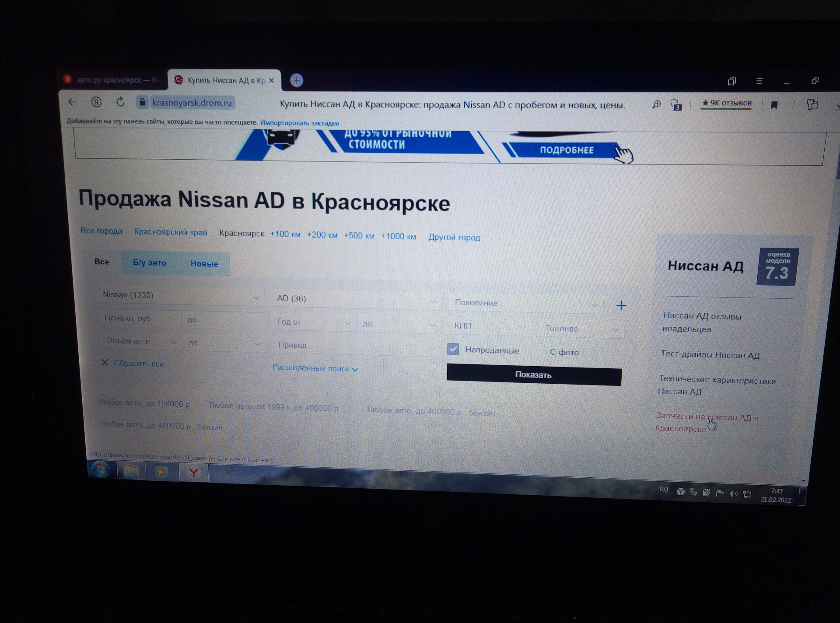Open a new tab with plus button
The width and height of the screenshot is (840, 623).
(x=297, y=80)
